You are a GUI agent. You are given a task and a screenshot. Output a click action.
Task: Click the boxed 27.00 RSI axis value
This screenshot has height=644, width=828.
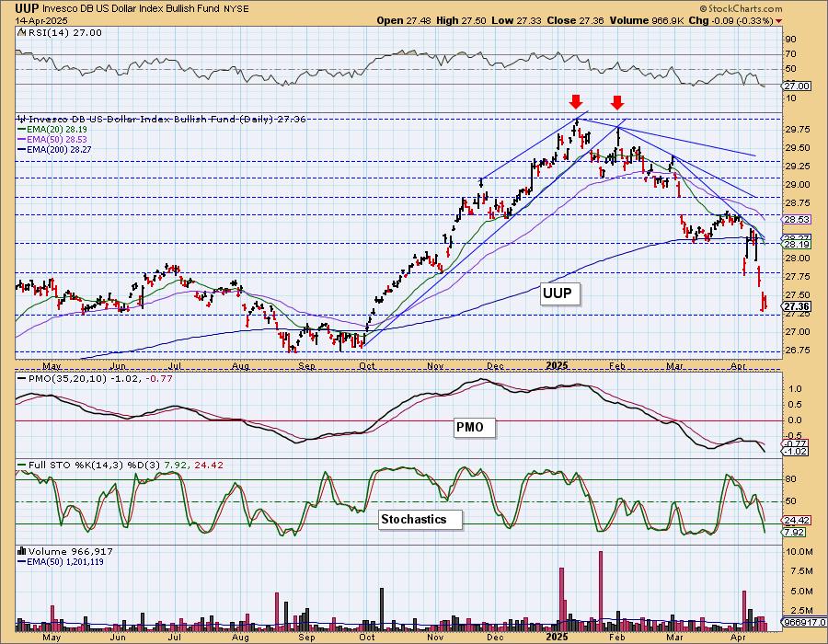(x=796, y=86)
